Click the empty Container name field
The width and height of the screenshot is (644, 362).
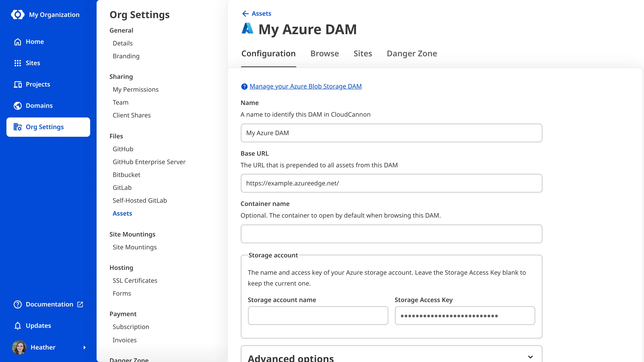pos(391,234)
